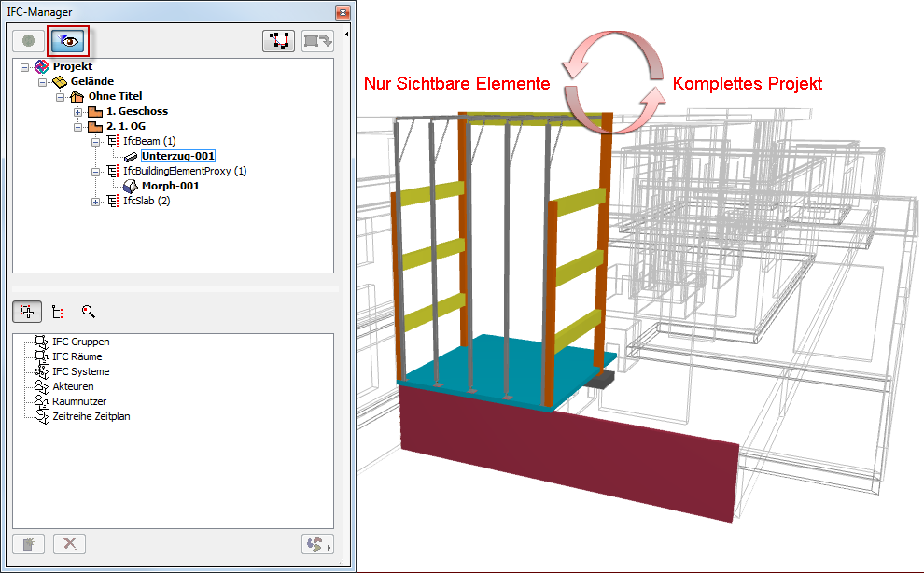Image resolution: width=924 pixels, height=573 pixels.
Task: Select the Morph-001 element
Action: pos(170,186)
